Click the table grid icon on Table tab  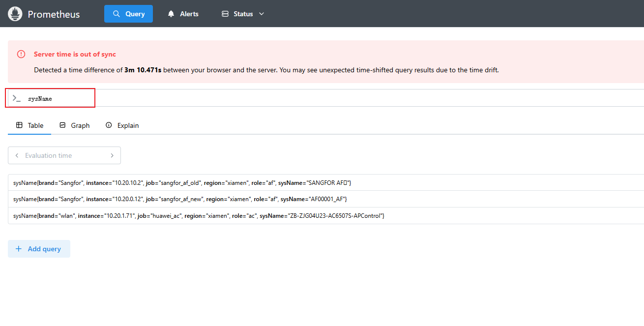[x=19, y=125]
